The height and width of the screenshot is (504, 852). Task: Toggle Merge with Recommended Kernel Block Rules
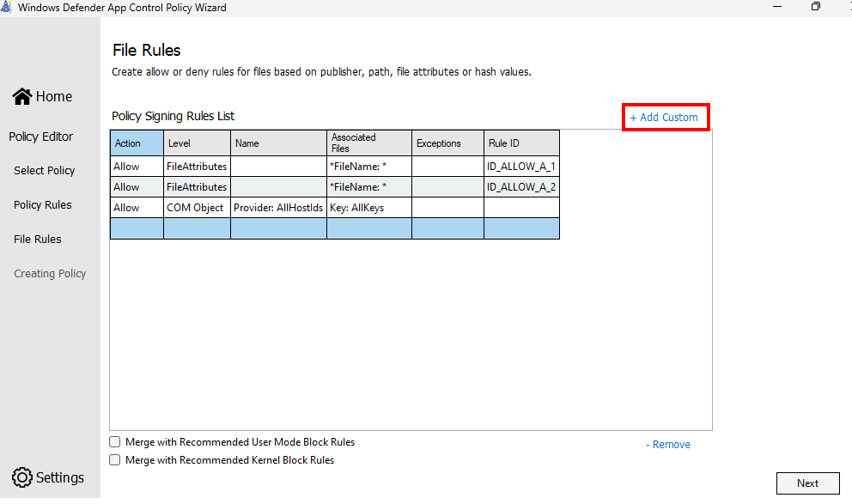pyautogui.click(x=115, y=460)
